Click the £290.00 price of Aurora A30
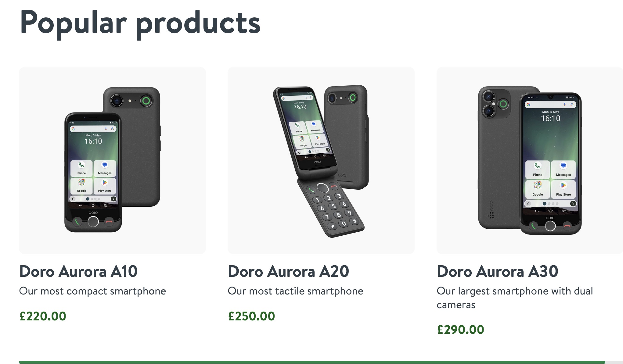The width and height of the screenshot is (623, 364). 460,330
